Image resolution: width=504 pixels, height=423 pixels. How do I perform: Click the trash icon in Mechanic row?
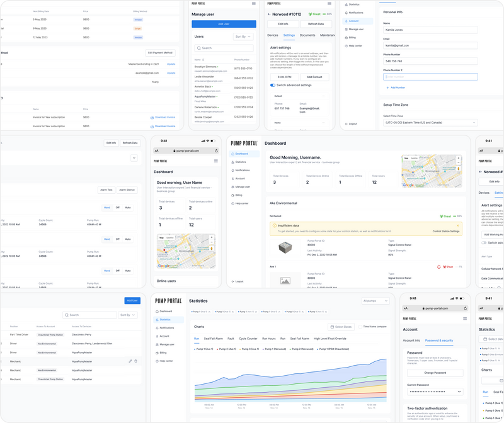click(x=135, y=361)
